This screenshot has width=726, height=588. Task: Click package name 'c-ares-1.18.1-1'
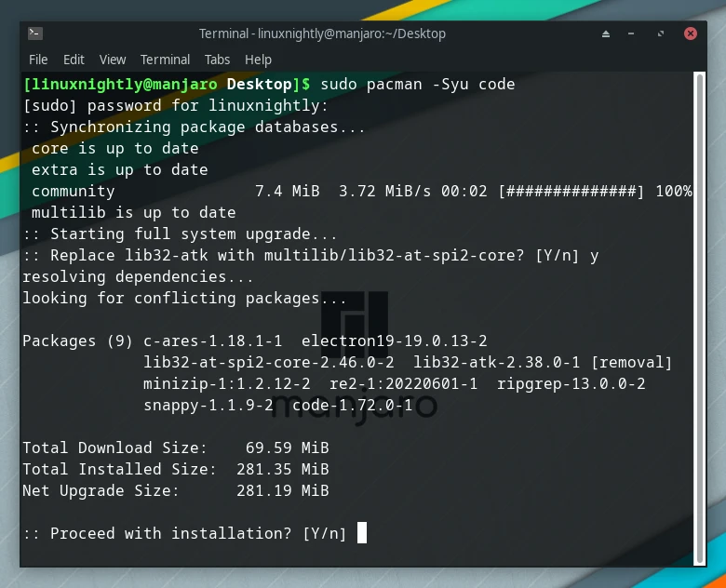click(212, 341)
